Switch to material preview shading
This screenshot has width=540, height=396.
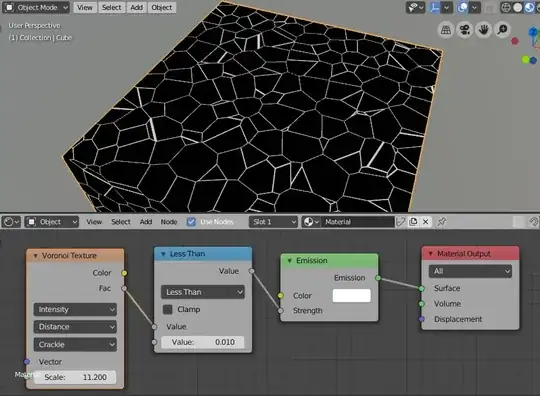529,8
